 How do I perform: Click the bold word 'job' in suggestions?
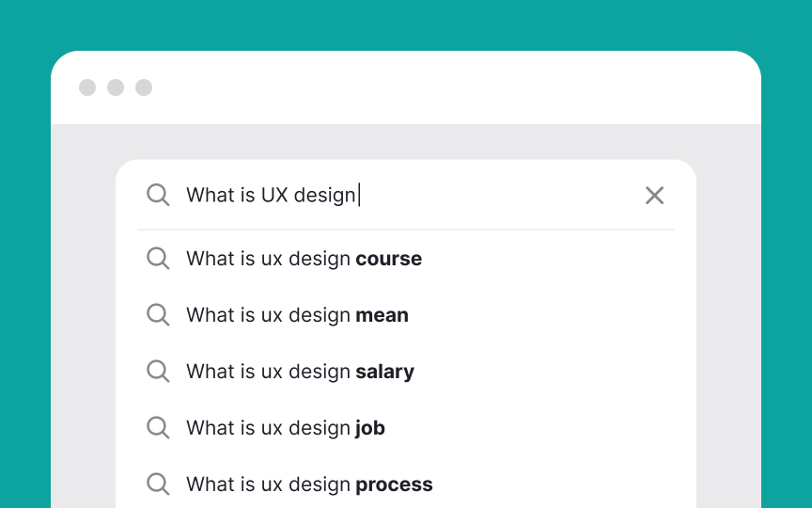369,428
